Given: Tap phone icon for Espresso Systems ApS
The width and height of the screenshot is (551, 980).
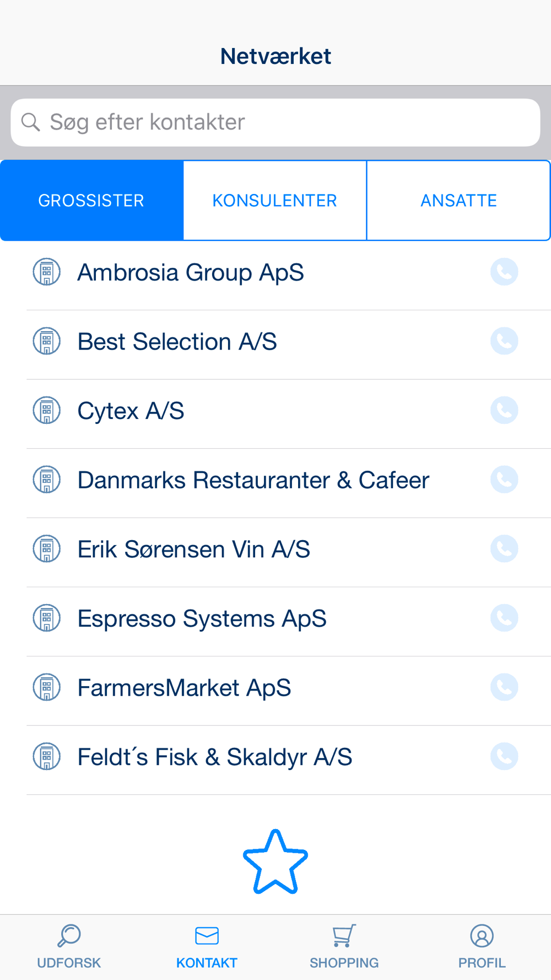Looking at the screenshot, I should click(504, 618).
